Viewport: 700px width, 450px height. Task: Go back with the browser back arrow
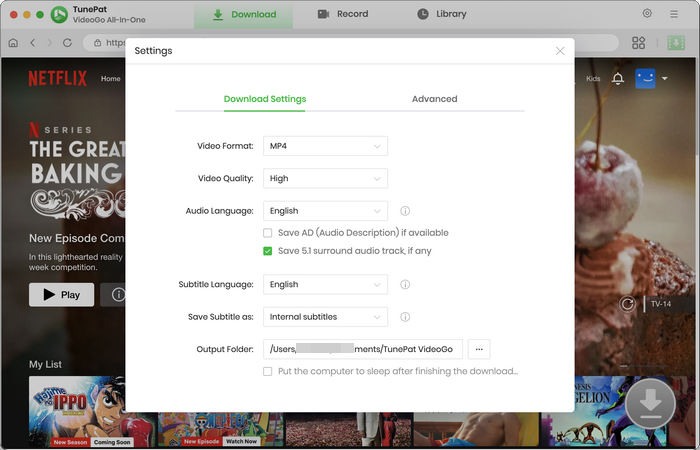tap(33, 43)
